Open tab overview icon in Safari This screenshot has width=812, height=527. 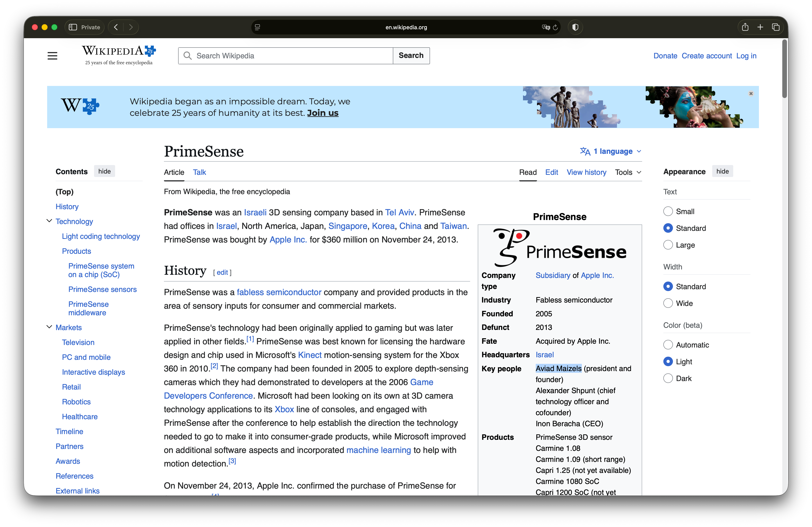[x=775, y=27]
